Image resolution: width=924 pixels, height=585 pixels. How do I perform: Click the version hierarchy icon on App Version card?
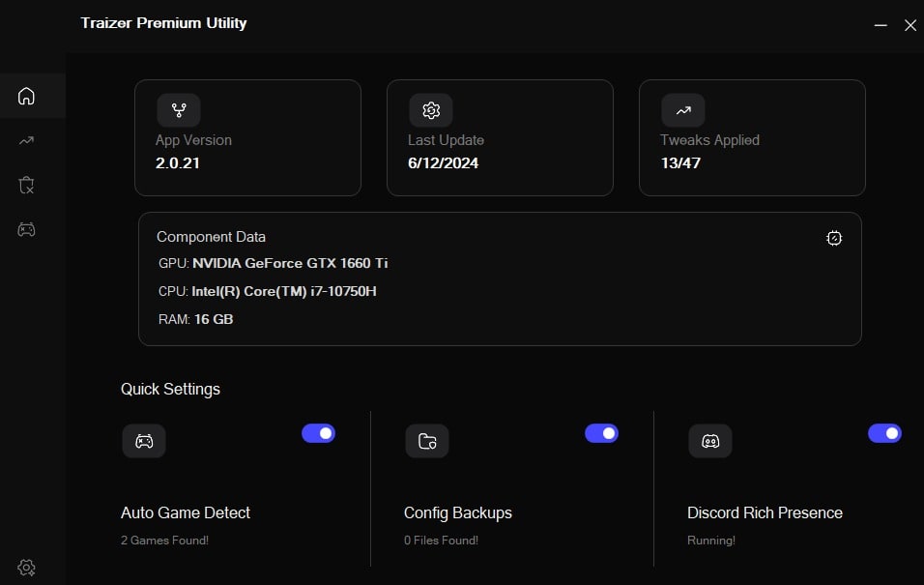(x=178, y=110)
